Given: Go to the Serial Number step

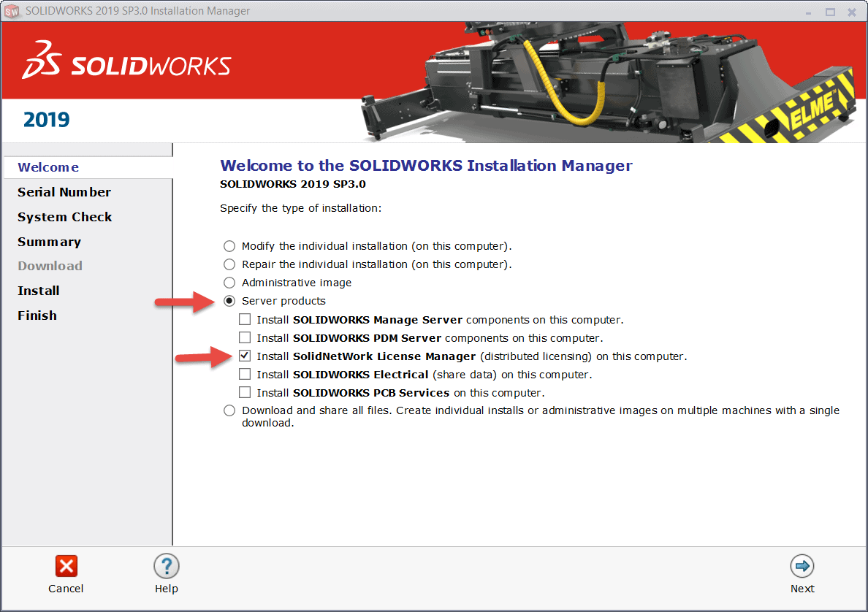Looking at the screenshot, I should tap(64, 192).
